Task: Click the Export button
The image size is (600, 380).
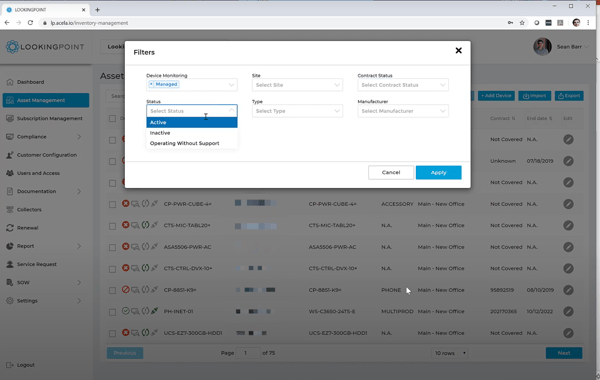Action: [x=569, y=96]
